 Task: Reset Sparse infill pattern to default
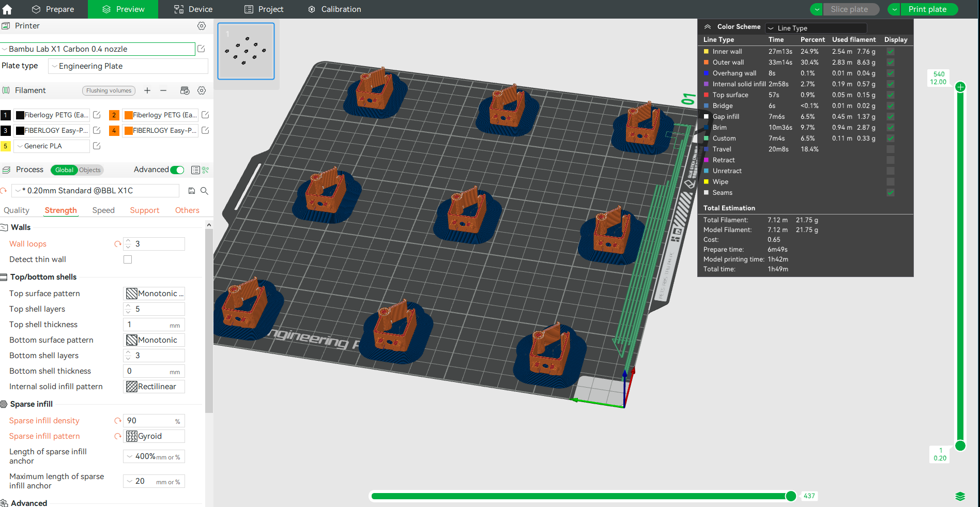point(118,436)
